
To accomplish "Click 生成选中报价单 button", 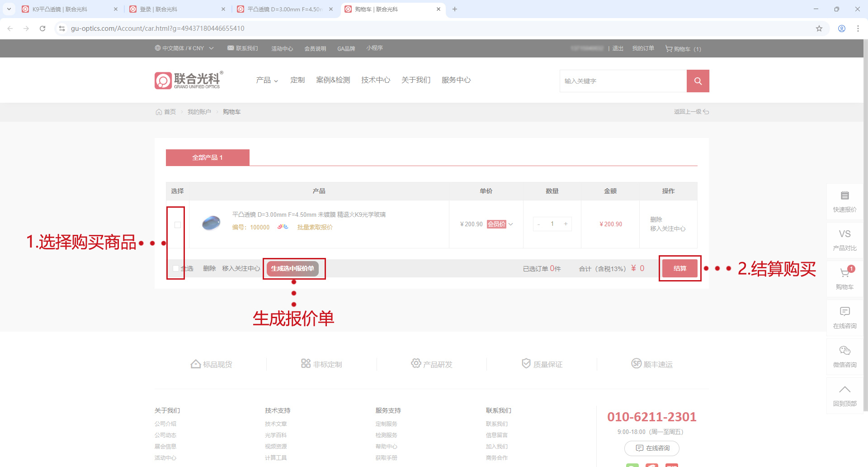I will coord(292,268).
